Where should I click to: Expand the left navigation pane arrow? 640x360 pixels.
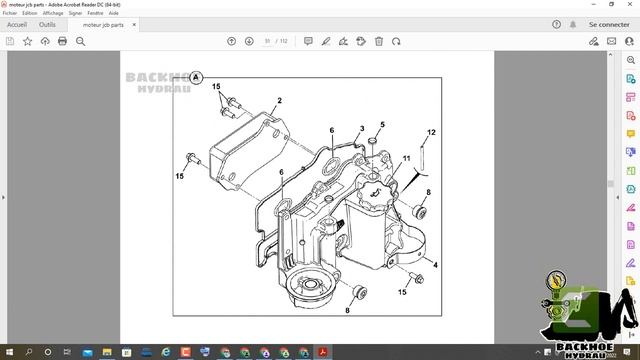(x=3, y=198)
